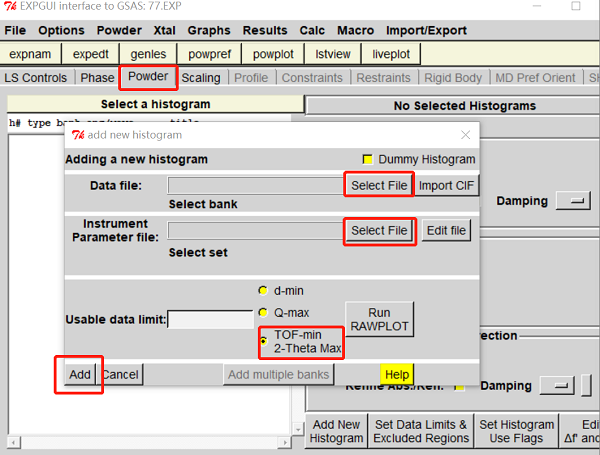Open the Damping dropdown at top right
The height and width of the screenshot is (455, 600).
point(573,201)
